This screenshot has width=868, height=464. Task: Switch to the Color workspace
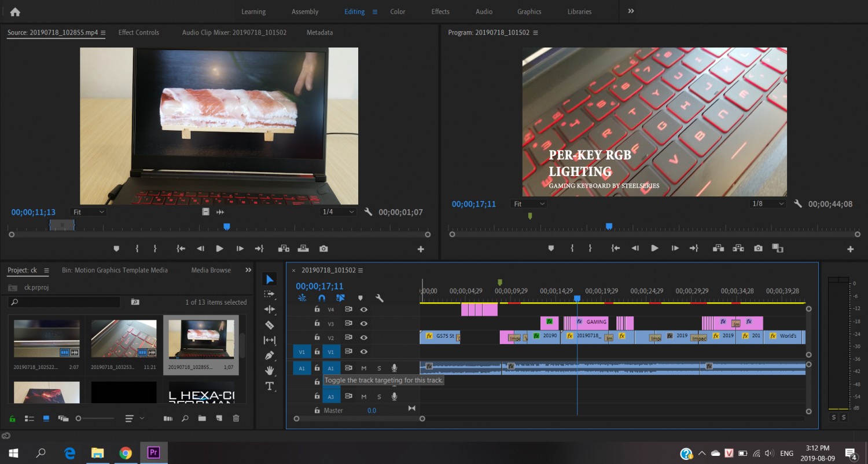398,12
